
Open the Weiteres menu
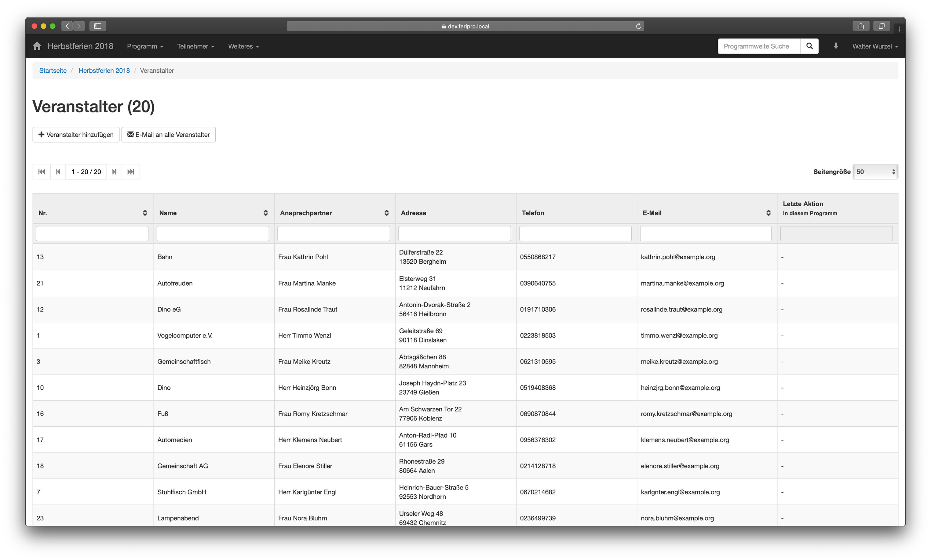pyautogui.click(x=243, y=46)
